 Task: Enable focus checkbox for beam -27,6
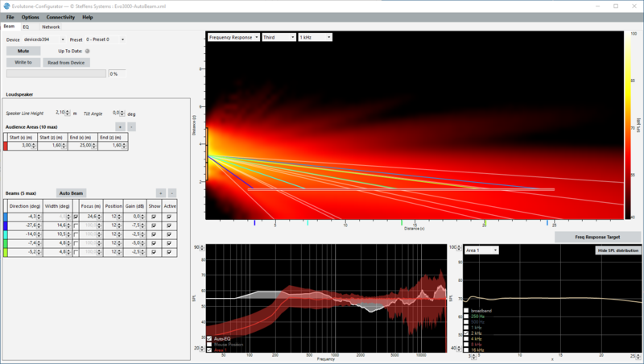(76, 225)
